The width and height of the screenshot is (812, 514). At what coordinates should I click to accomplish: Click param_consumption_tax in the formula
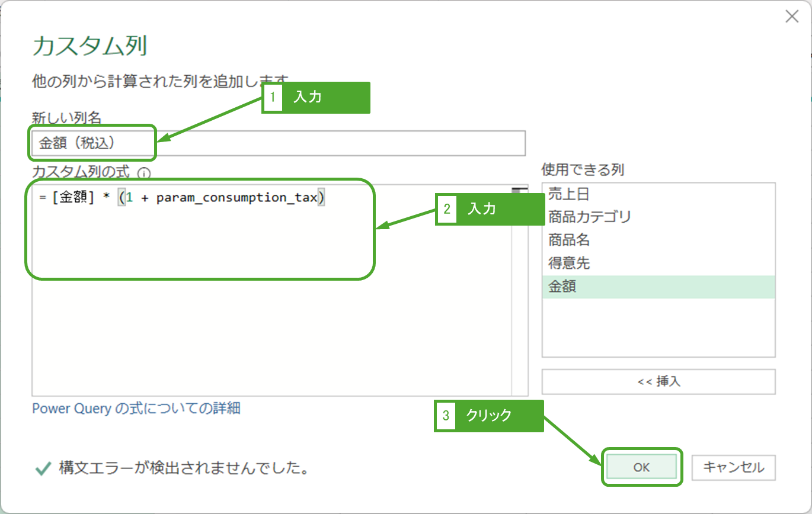pos(236,198)
